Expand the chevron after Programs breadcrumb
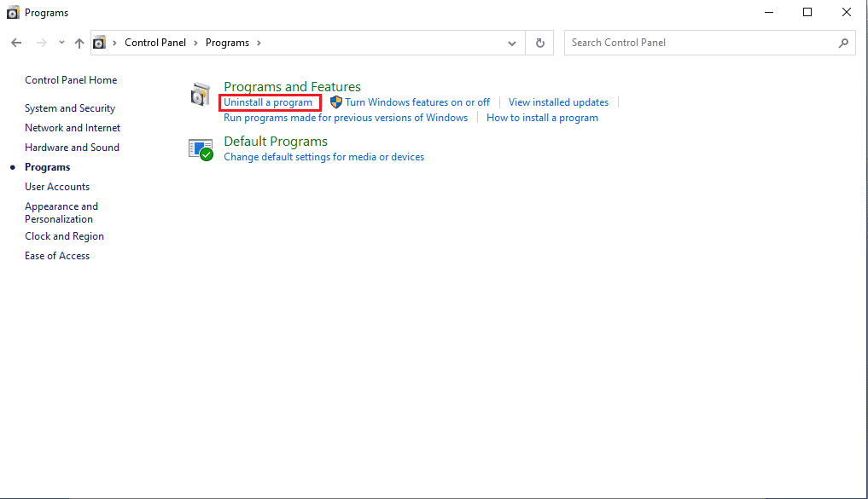 259,43
